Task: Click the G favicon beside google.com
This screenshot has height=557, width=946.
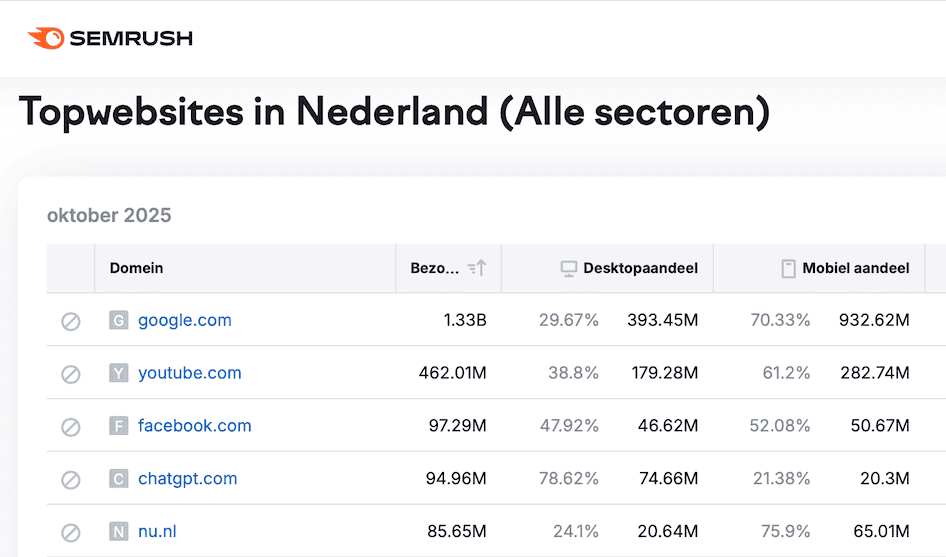Action: click(x=119, y=320)
